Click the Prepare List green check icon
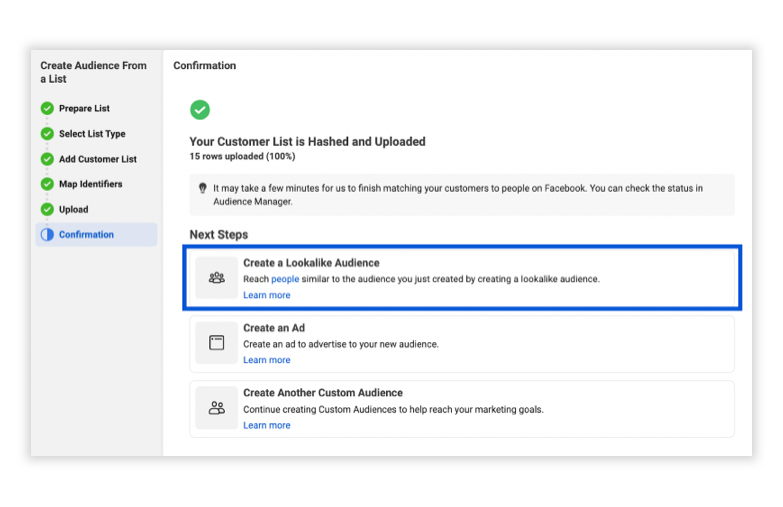The height and width of the screenshot is (507, 783). (47, 108)
